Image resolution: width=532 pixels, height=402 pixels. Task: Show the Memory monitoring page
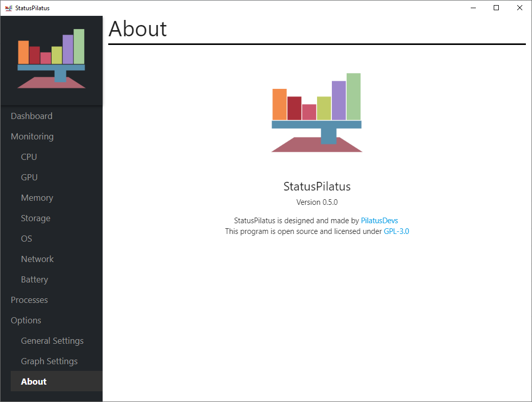(56, 198)
